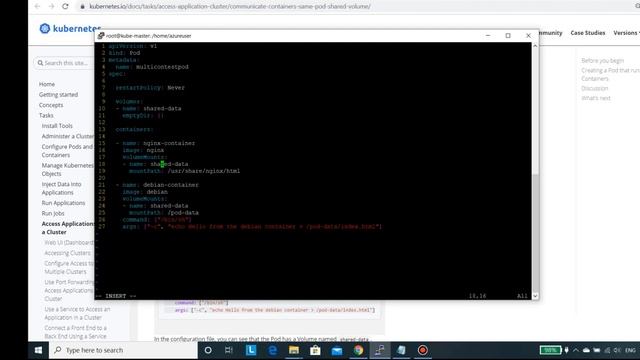Open Inject Data Into Applications item
Screen dimensions: 640x360
point(61,188)
